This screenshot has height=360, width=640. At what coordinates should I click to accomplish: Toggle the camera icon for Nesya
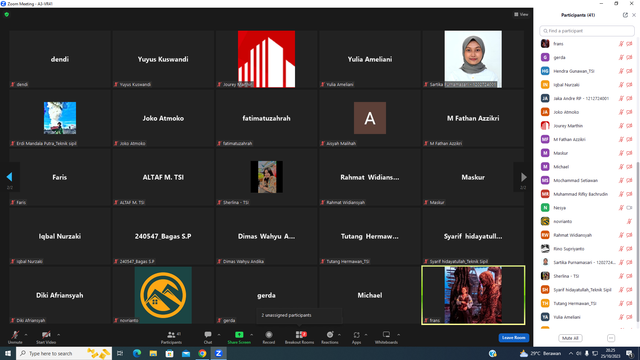629,208
